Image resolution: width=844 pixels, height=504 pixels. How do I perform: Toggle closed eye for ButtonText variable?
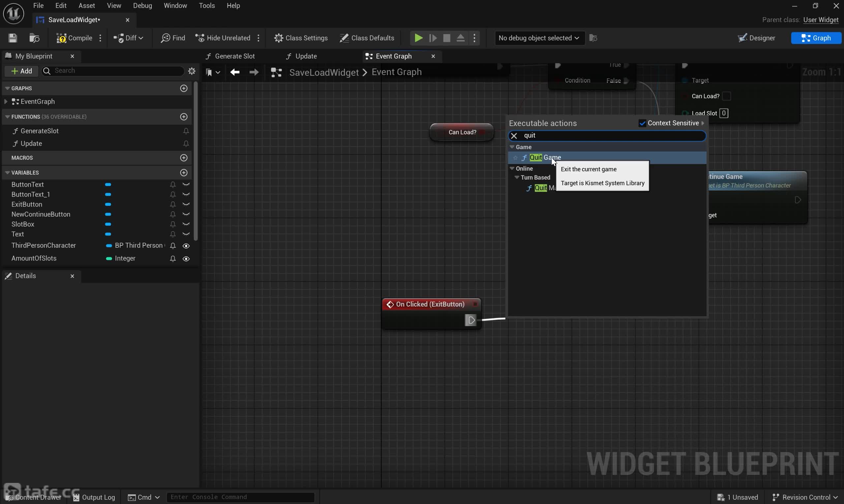click(x=186, y=185)
